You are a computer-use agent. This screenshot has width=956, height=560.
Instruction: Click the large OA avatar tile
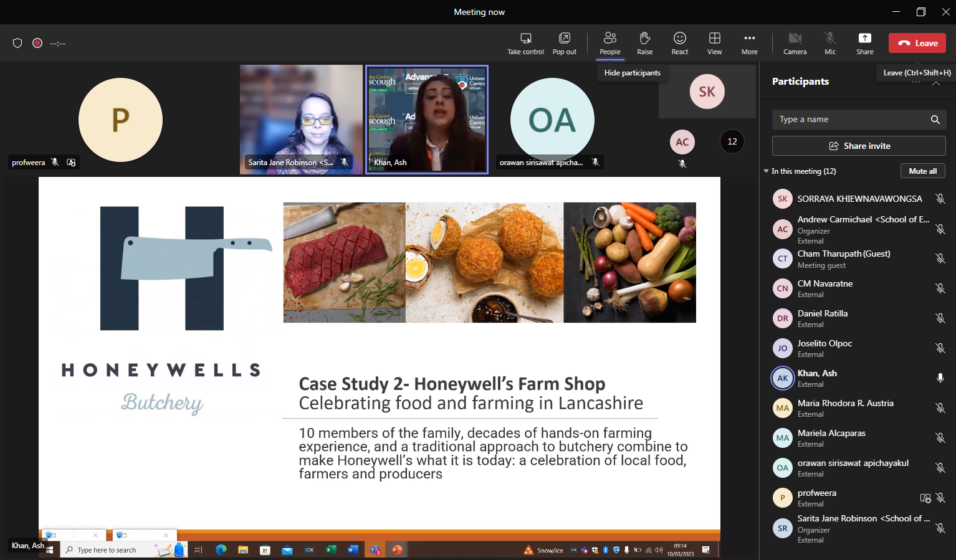552,120
